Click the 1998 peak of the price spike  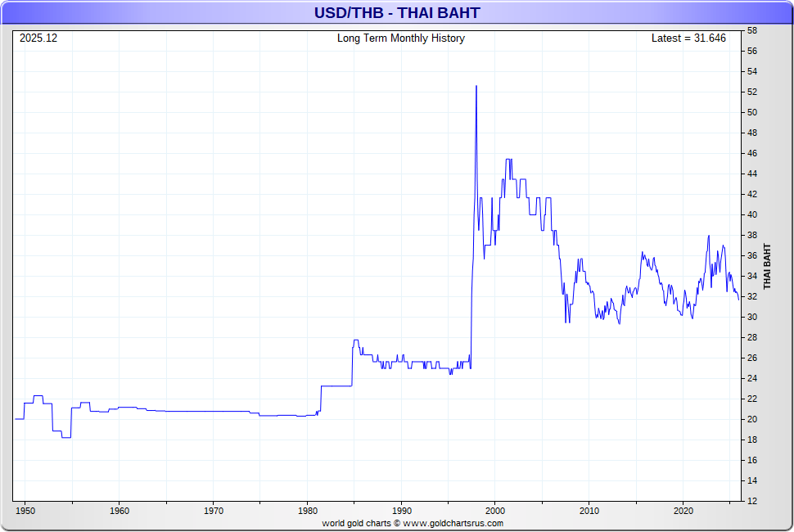click(x=476, y=87)
